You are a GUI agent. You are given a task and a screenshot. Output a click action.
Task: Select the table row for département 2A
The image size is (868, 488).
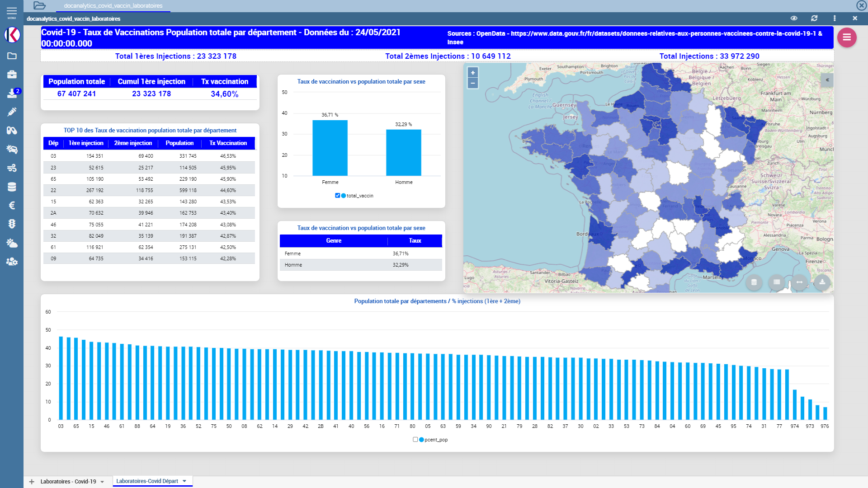pyautogui.click(x=149, y=213)
